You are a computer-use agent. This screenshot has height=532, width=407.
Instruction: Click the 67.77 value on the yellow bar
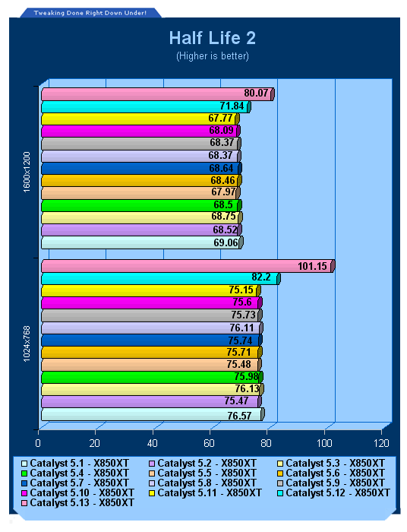(x=220, y=118)
